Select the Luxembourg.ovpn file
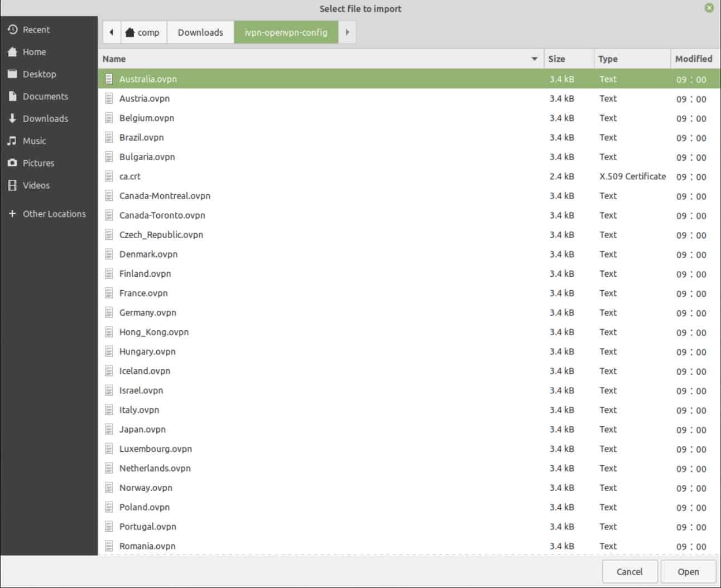721x588 pixels. coord(409,449)
